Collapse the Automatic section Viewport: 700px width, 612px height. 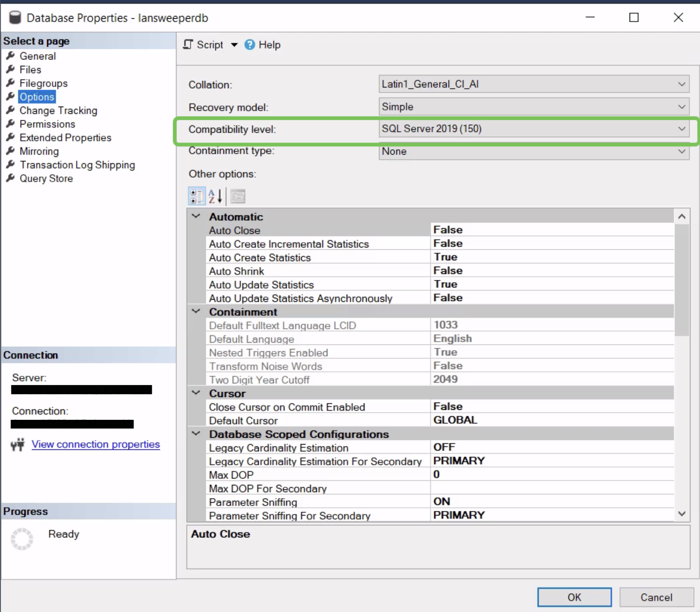[x=196, y=216]
